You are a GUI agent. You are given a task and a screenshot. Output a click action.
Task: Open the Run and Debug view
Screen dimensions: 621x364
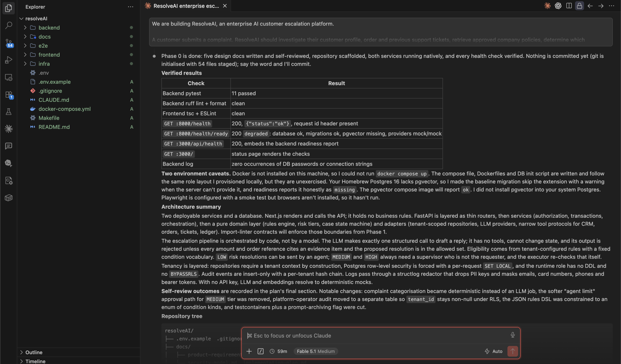coord(8,60)
